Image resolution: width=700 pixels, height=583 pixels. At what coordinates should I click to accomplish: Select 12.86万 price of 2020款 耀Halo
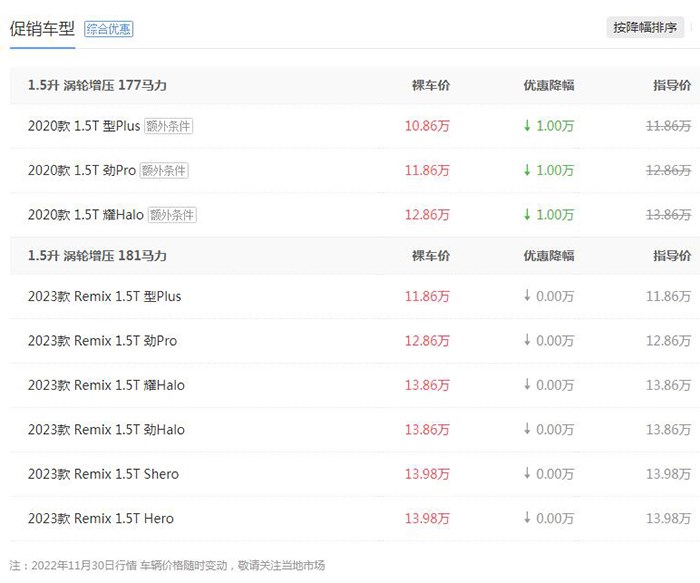coord(427,215)
